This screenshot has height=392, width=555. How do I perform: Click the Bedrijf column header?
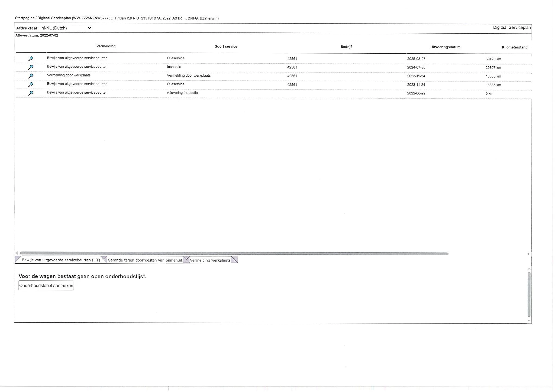pyautogui.click(x=346, y=47)
